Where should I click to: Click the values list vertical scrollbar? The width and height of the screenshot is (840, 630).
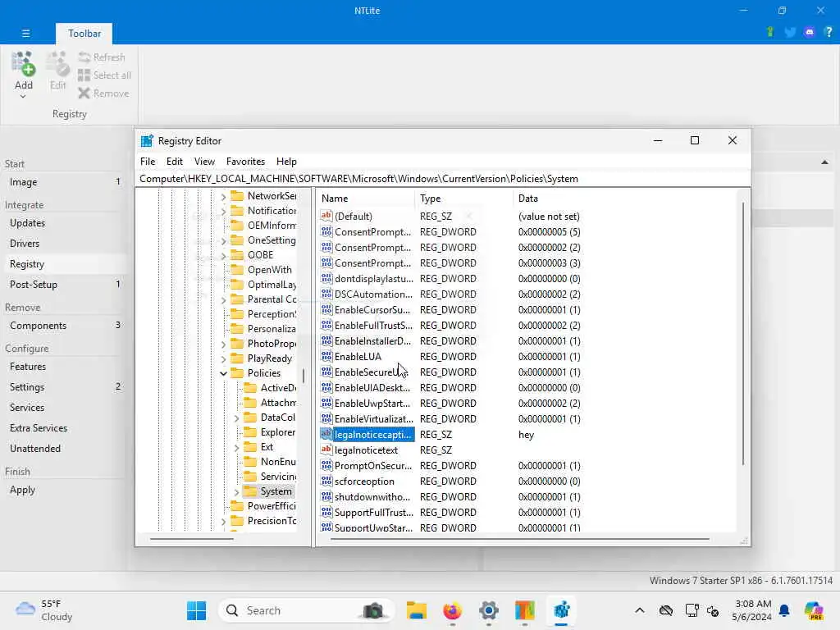743,333
